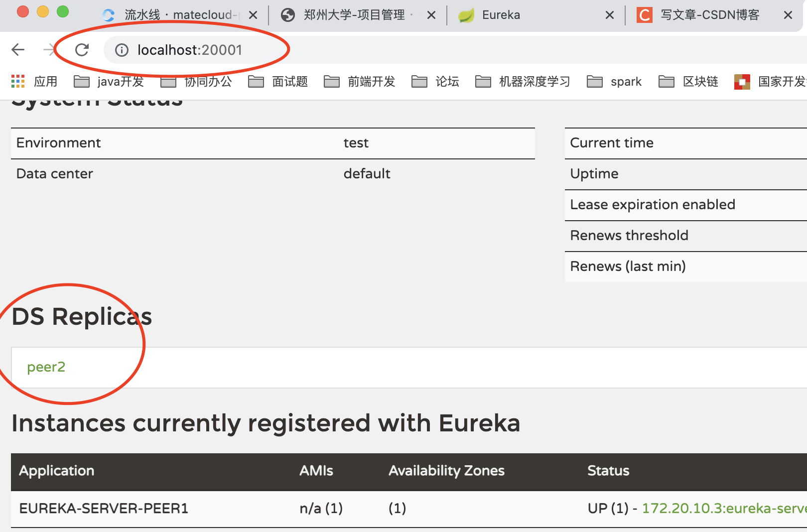Click the Eureka leaf favicon on its tab
Screen dimensions: 807x532
(x=466, y=15)
